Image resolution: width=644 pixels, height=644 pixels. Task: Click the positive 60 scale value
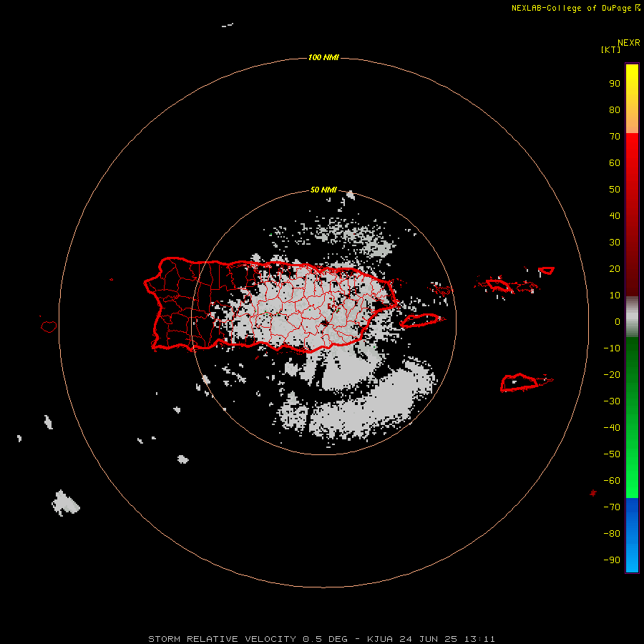(615, 163)
